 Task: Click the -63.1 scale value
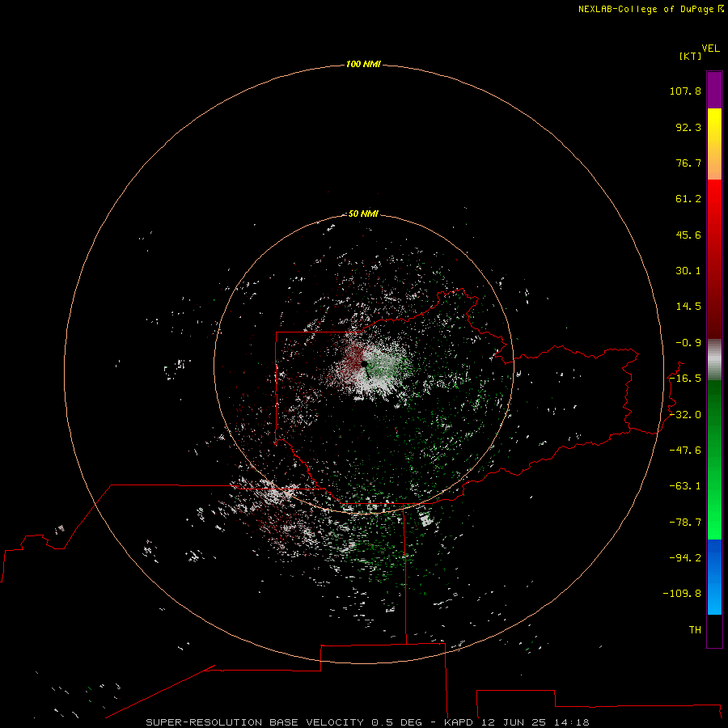click(x=685, y=486)
